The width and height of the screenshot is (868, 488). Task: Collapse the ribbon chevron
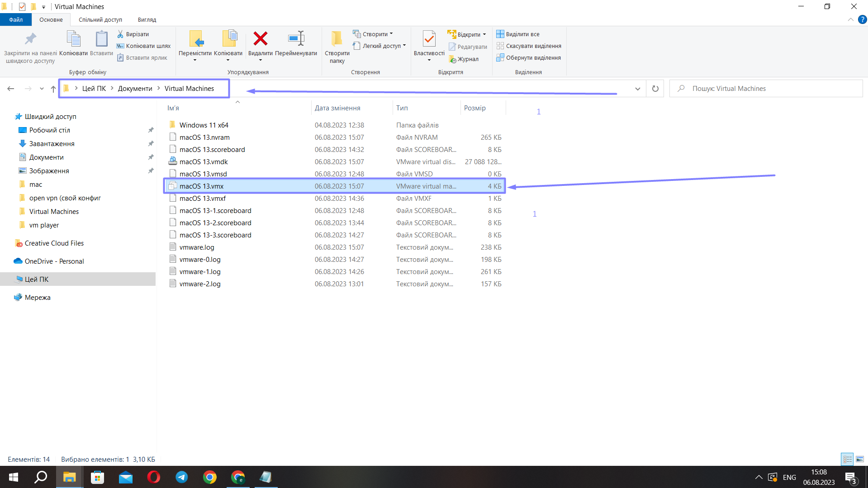850,19
